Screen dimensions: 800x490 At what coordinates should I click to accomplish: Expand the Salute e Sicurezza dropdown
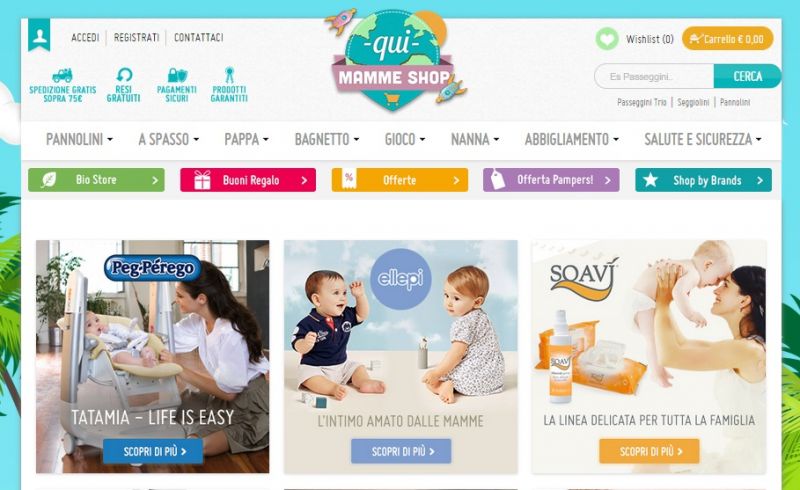[703, 139]
